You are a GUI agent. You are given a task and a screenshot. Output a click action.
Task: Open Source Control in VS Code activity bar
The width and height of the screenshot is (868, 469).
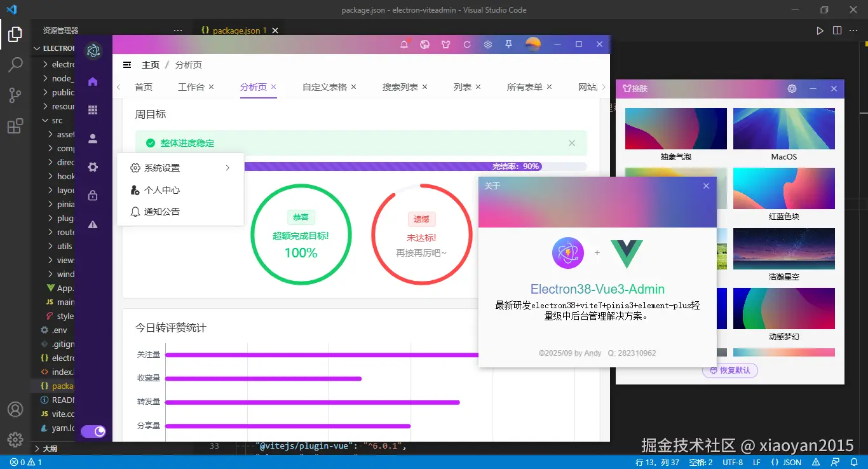pos(15,95)
